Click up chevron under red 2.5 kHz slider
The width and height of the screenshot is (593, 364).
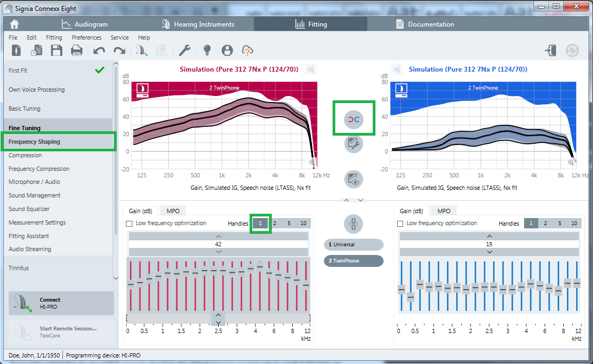[x=218, y=315]
